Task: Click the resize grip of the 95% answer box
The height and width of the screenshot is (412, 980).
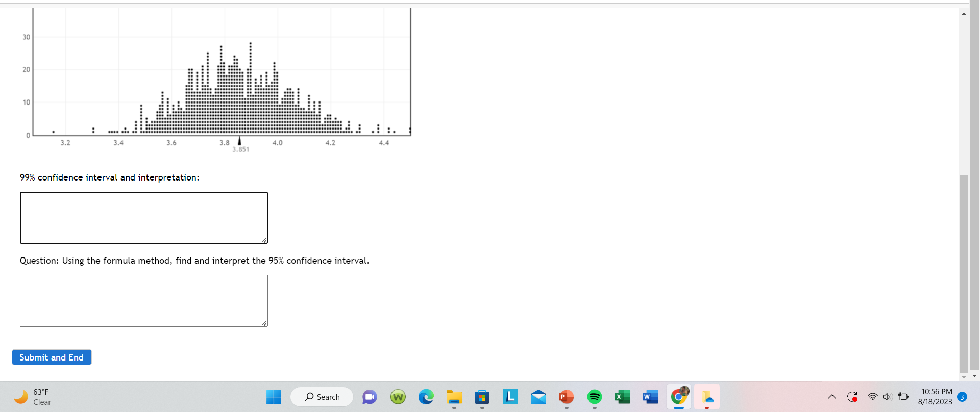Action: [264, 323]
